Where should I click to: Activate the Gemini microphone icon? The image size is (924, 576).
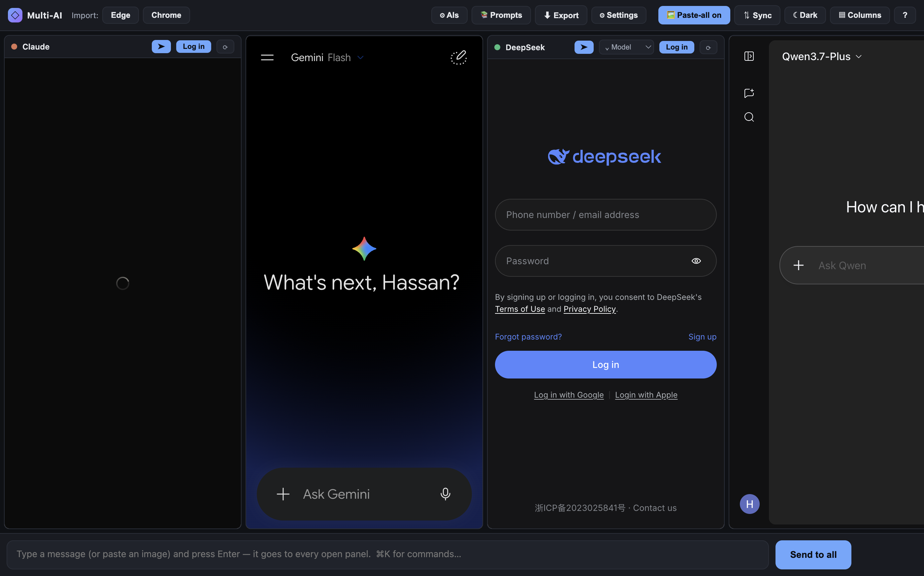point(445,494)
